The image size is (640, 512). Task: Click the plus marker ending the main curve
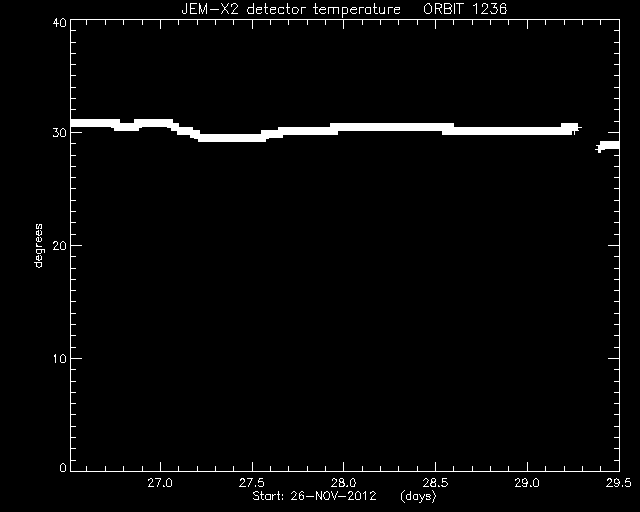pyautogui.click(x=576, y=128)
